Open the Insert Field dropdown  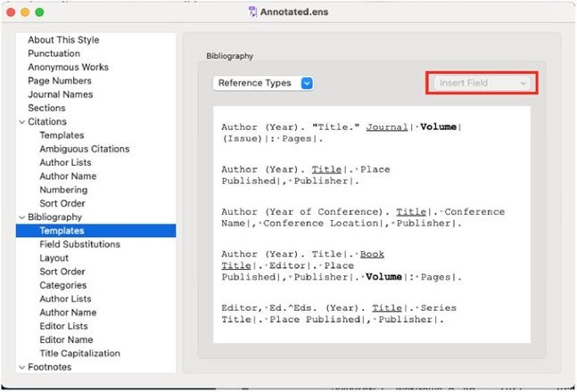tap(482, 83)
